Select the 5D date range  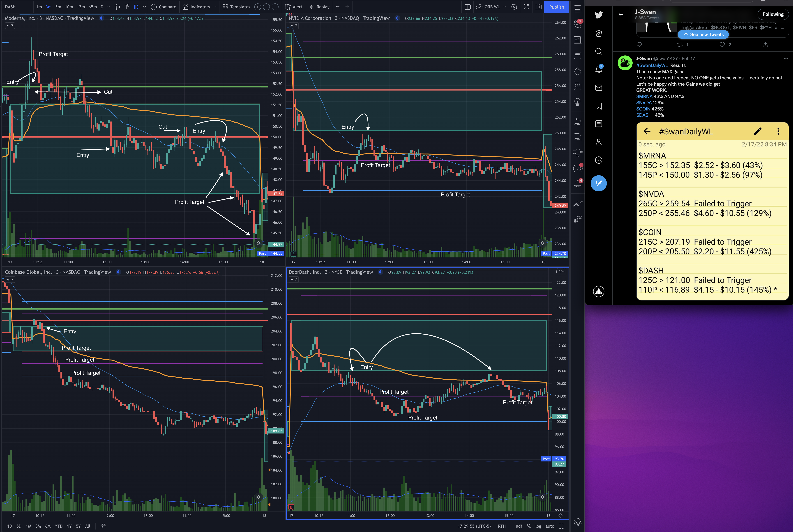(x=19, y=526)
